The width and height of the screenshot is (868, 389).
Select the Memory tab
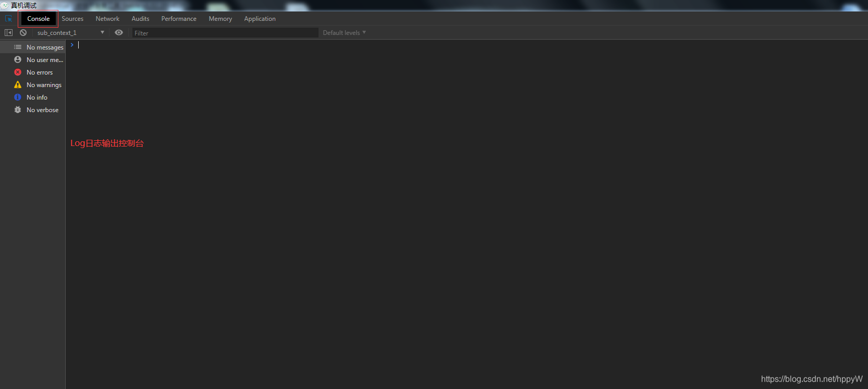[221, 19]
